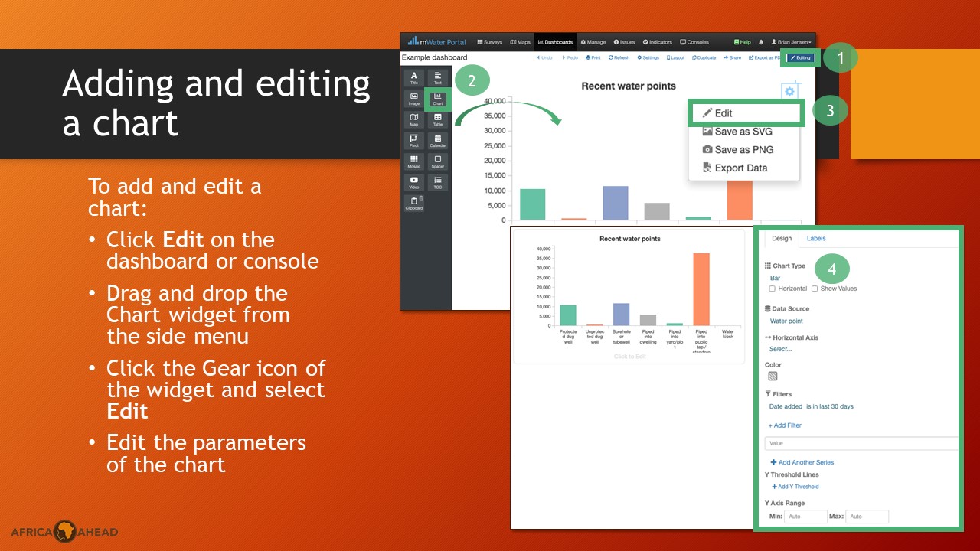Click the Add Another Series link
The height and width of the screenshot is (551, 980).
802,462
